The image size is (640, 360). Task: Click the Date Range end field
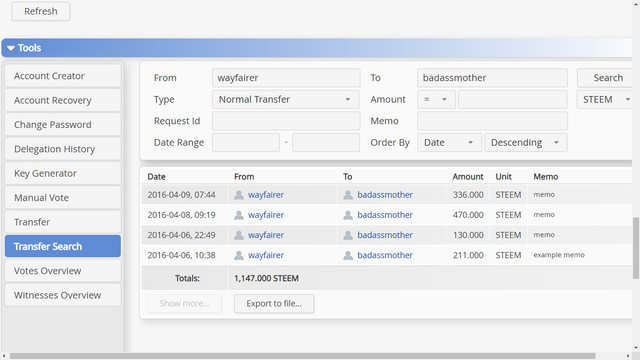pos(326,142)
